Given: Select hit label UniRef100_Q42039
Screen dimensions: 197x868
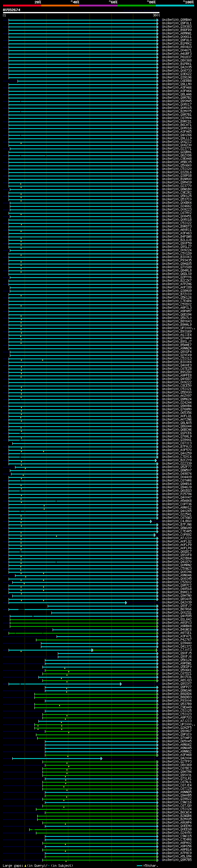Looking at the screenshot, I should pyautogui.click(x=177, y=603).
